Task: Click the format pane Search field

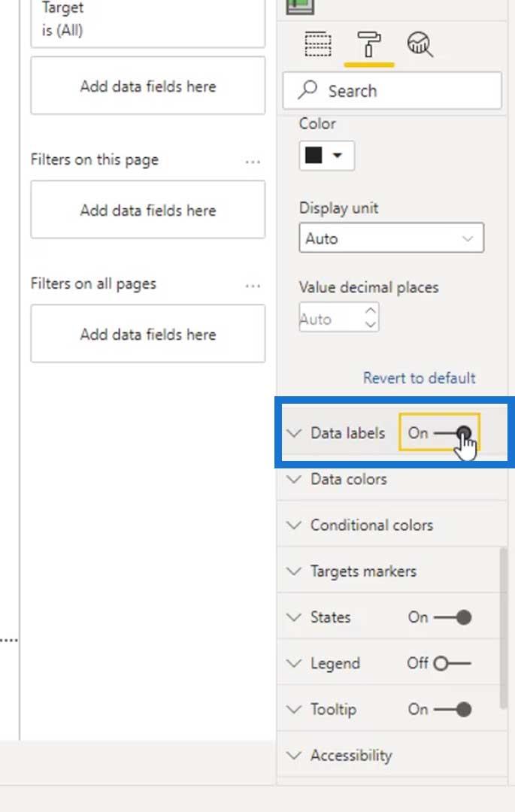Action: click(x=392, y=91)
